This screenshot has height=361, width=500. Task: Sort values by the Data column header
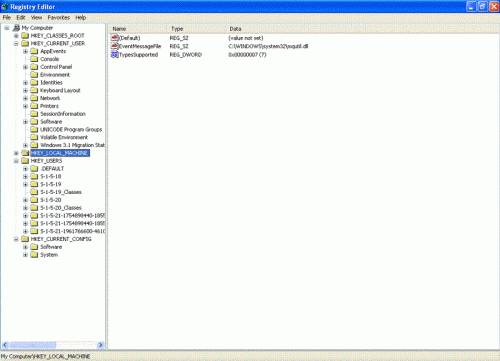[296, 29]
